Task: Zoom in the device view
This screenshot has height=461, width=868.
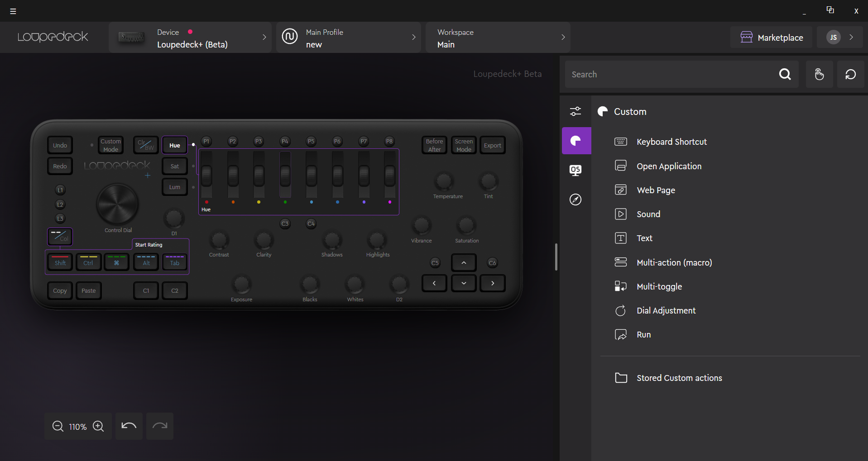Action: click(98, 426)
